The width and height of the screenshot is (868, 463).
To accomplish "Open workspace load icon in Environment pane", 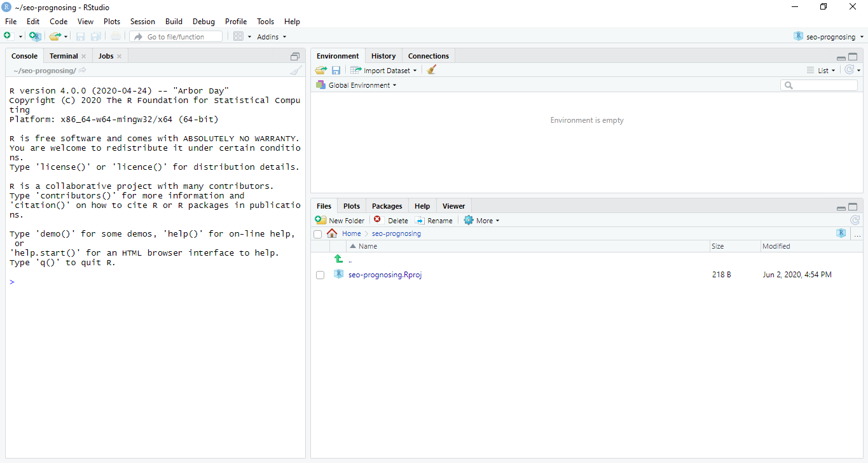I will pos(320,70).
